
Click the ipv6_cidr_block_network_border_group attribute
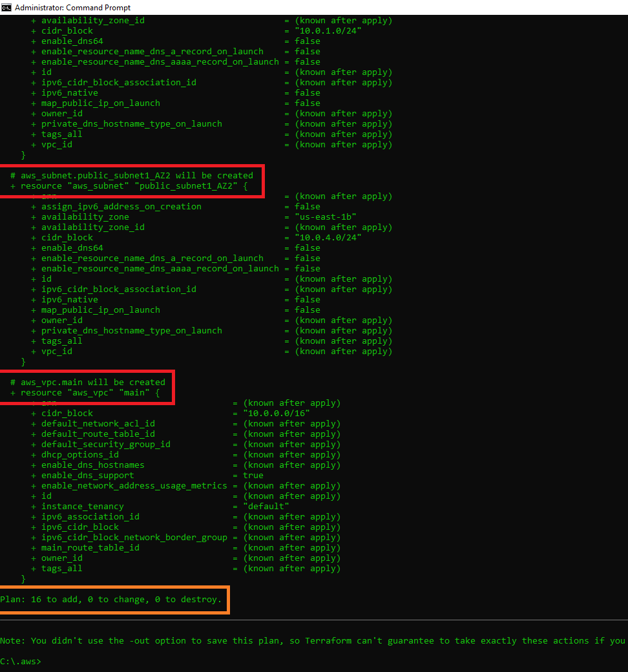coord(134,538)
